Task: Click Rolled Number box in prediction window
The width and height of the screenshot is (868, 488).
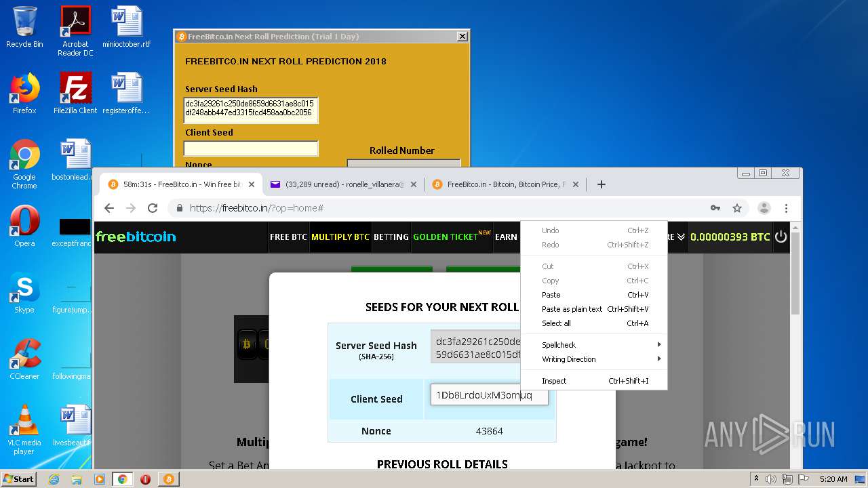Action: pyautogui.click(x=403, y=163)
